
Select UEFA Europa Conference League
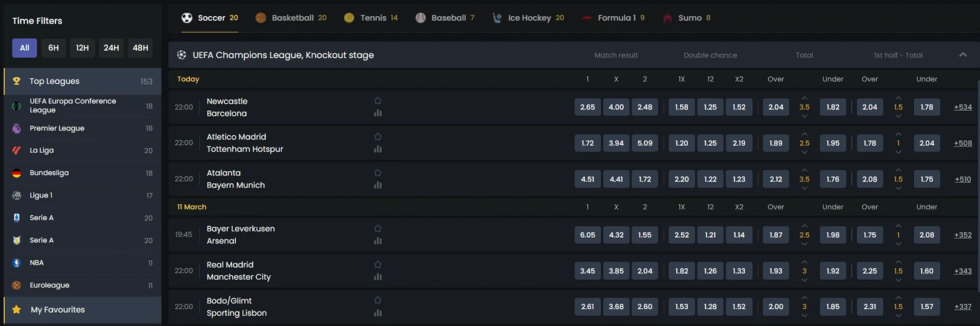click(82, 106)
